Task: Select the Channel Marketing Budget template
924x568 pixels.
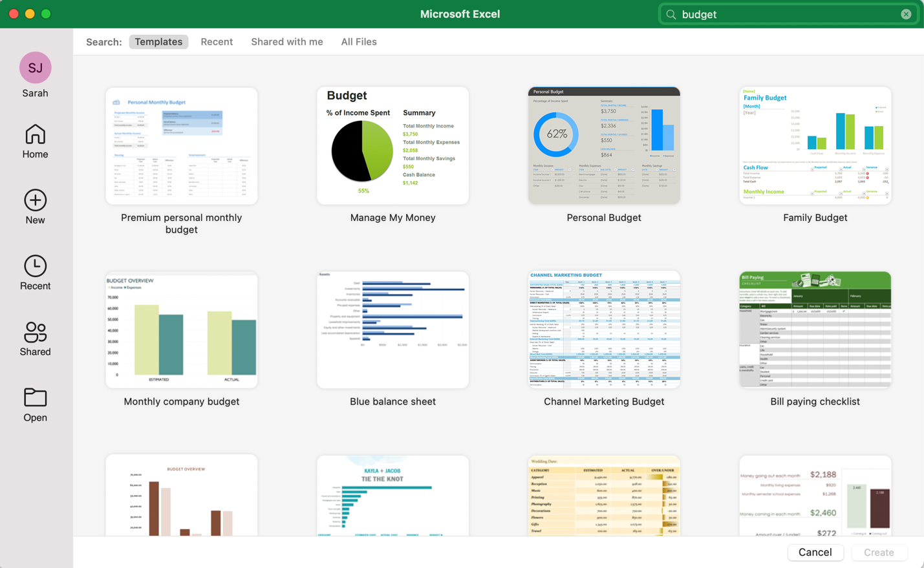Action: 604,330
